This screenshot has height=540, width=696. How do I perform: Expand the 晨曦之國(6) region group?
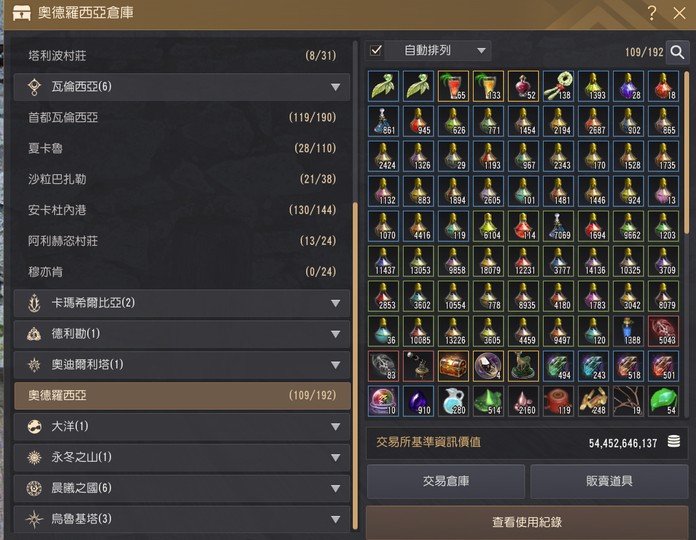click(x=182, y=488)
